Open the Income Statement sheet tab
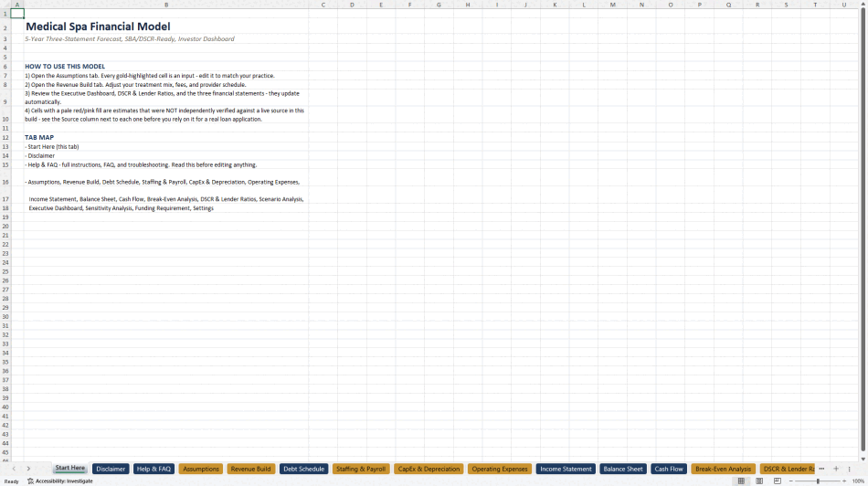 click(x=566, y=469)
